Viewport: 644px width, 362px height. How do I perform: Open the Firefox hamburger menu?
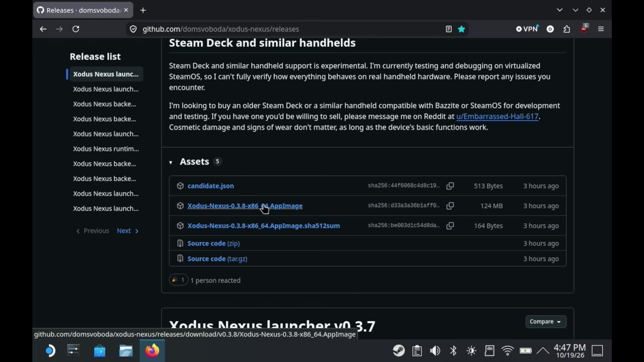coord(601,29)
